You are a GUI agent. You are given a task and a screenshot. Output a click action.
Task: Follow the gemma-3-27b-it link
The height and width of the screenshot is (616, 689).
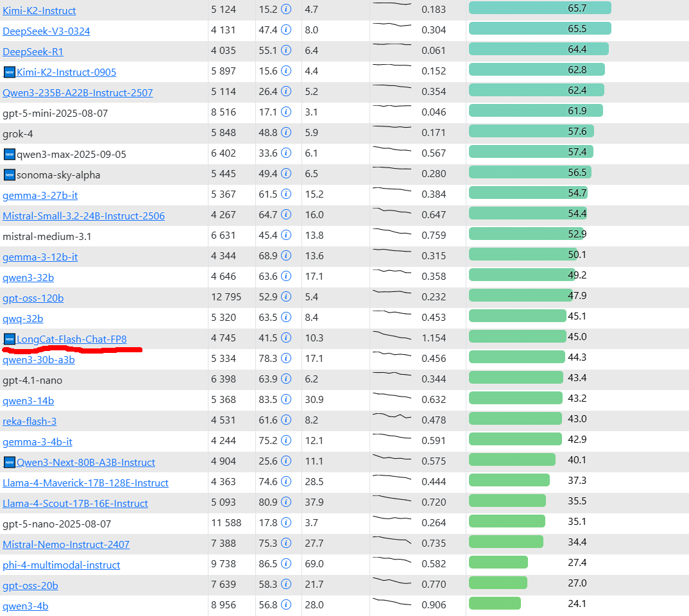tap(40, 196)
